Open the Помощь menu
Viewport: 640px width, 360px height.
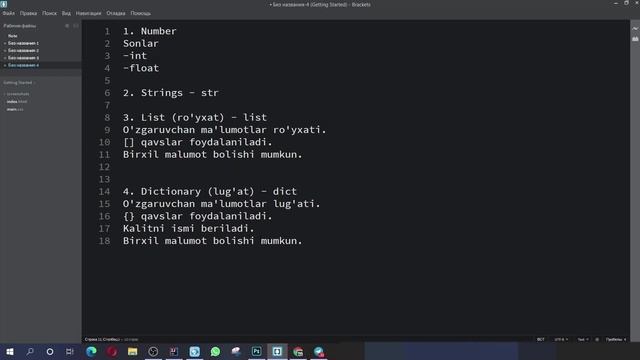tap(140, 13)
